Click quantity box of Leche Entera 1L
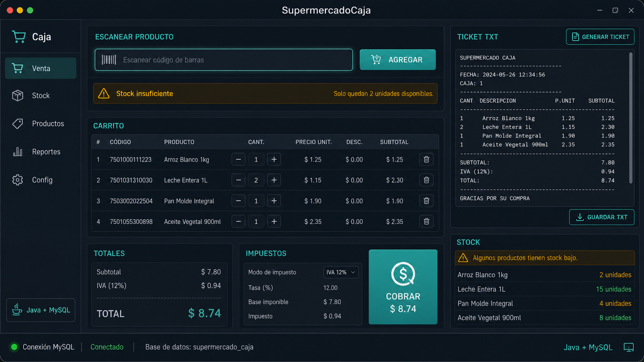This screenshot has width=644, height=362. pyautogui.click(x=256, y=180)
